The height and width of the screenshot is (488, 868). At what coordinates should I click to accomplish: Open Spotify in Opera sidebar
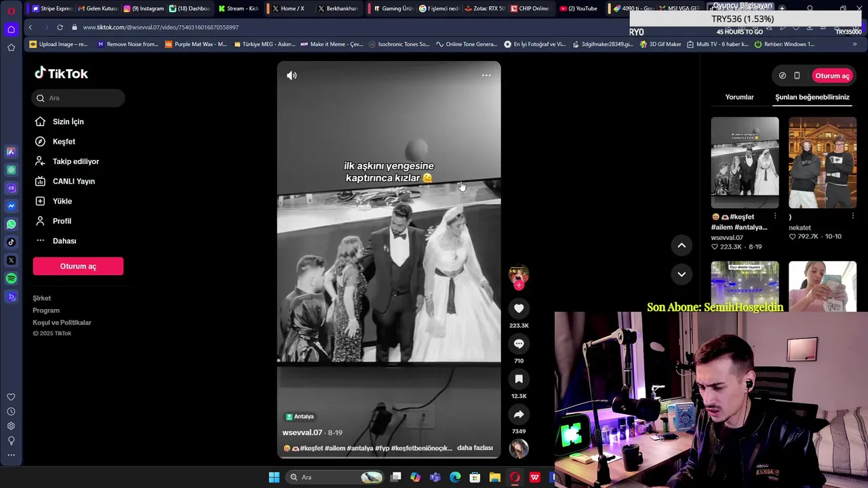pyautogui.click(x=11, y=279)
